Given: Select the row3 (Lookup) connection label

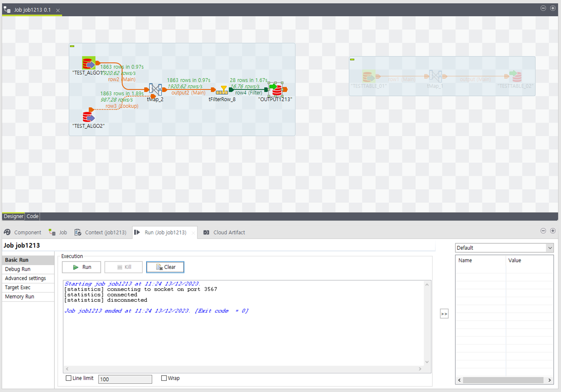Looking at the screenshot, I should coord(122,106).
